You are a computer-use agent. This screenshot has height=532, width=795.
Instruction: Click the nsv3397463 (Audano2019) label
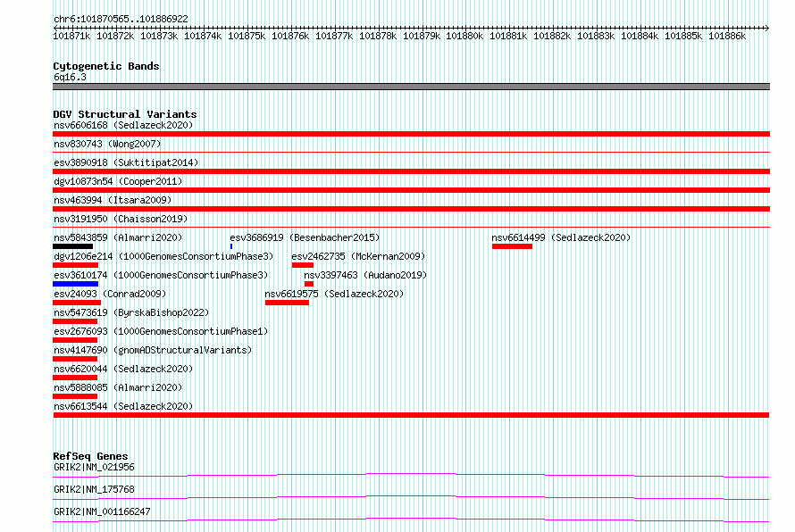(365, 275)
